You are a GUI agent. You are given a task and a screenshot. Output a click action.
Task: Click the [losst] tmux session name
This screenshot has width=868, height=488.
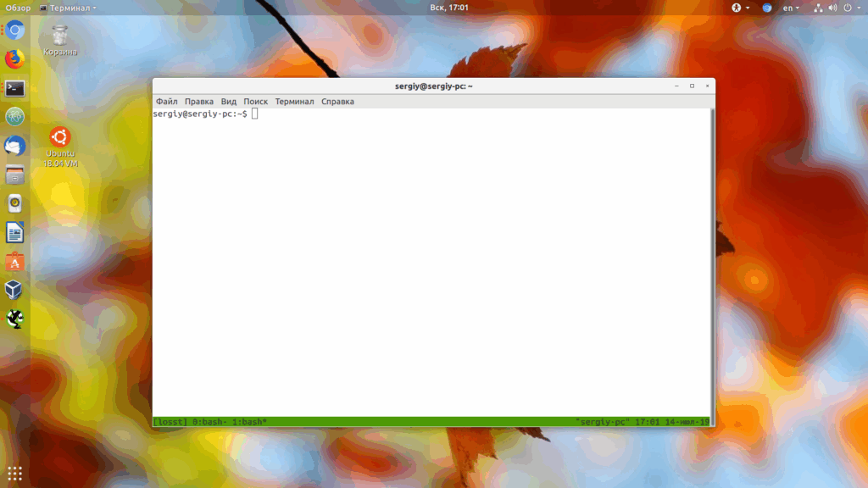pyautogui.click(x=170, y=422)
